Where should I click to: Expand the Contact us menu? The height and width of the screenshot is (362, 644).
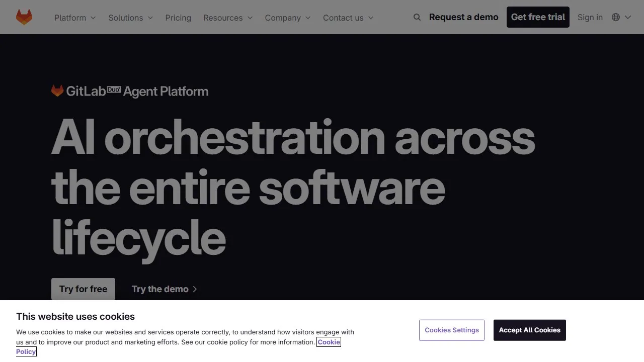point(348,18)
